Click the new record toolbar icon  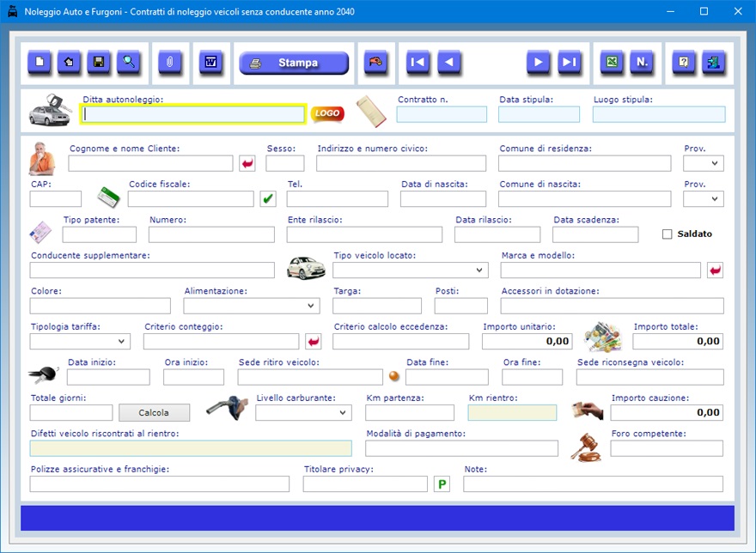tap(40, 63)
